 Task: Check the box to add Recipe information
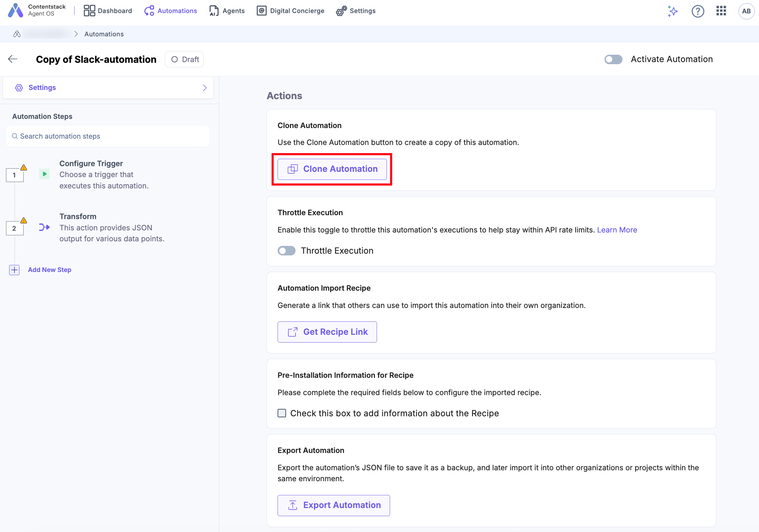tap(282, 413)
